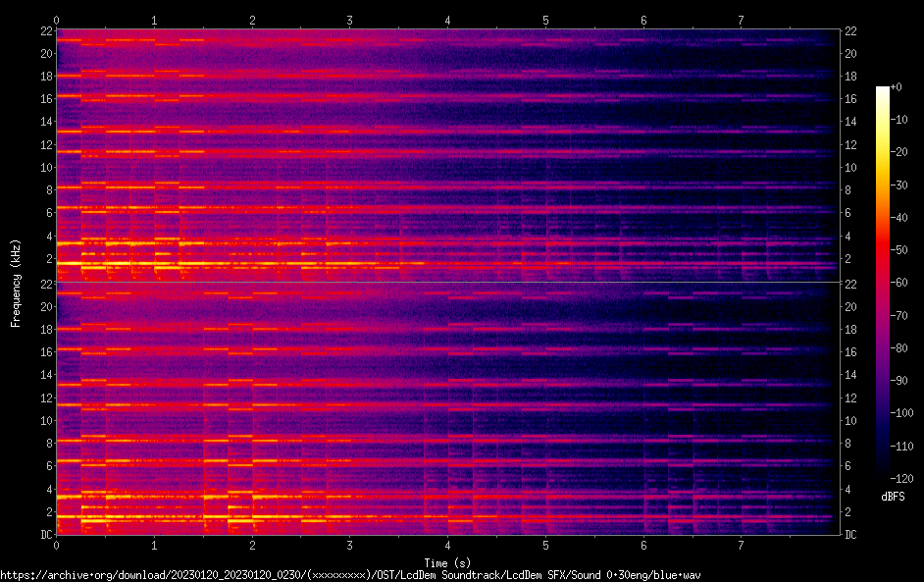Select the 0-second mark on the bottom time axis

point(56,545)
